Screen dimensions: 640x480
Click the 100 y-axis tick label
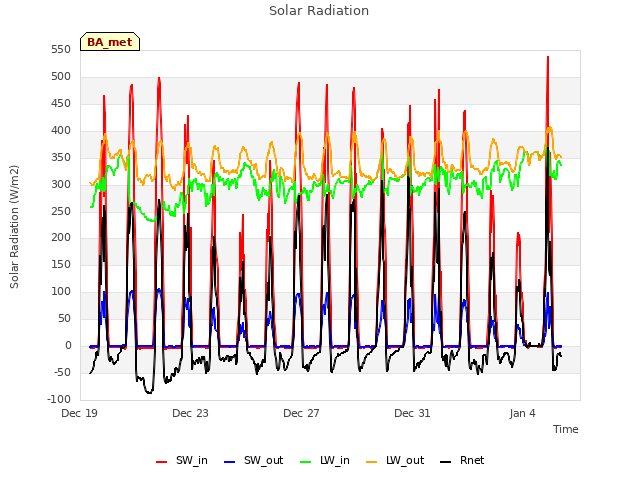[61, 292]
